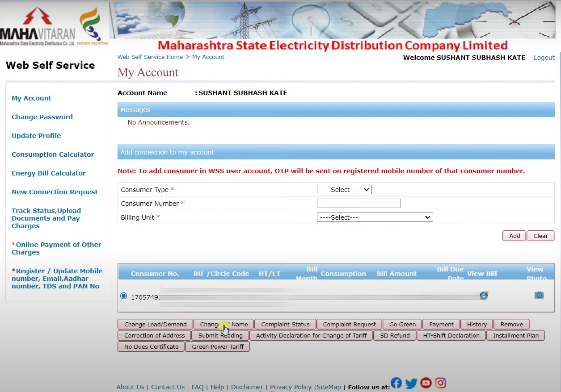Image resolution: width=561 pixels, height=392 pixels.
Task: Click the Add button to add connection
Action: point(514,236)
